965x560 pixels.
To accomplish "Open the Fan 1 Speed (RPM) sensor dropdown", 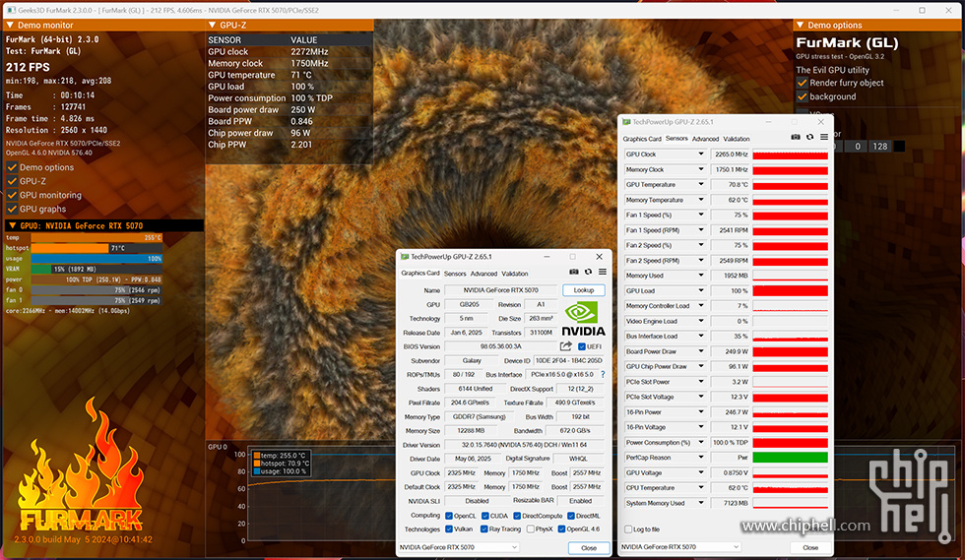I will tap(700, 230).
